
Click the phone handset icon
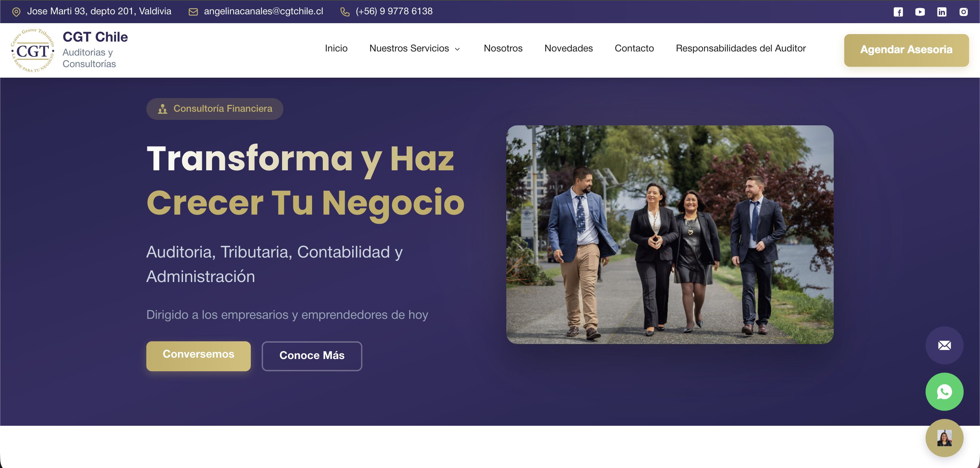345,12
